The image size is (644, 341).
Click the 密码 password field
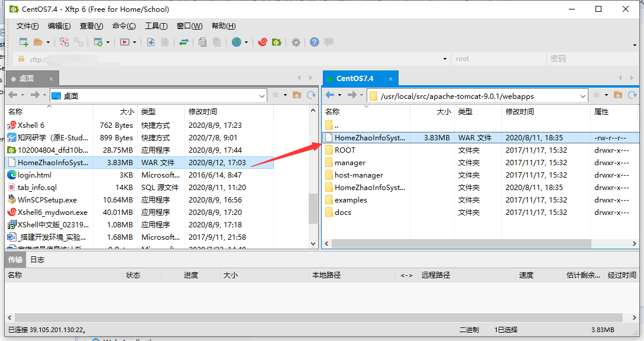pos(592,59)
